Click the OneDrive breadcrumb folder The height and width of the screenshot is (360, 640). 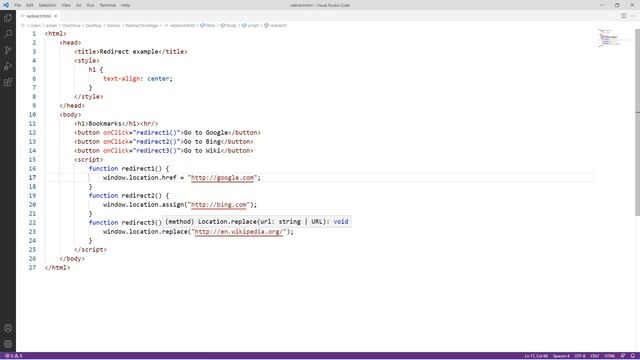(x=71, y=25)
